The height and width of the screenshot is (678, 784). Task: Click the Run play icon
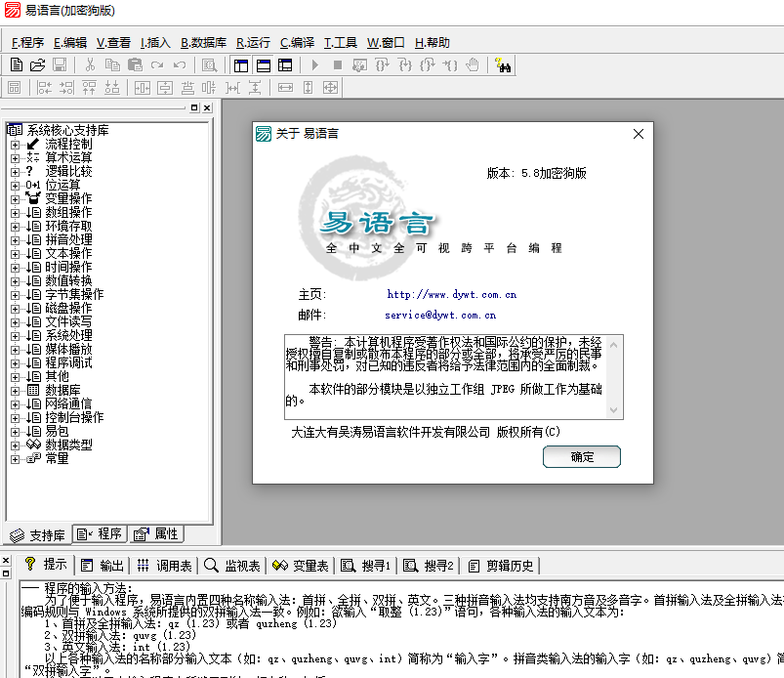(315, 65)
